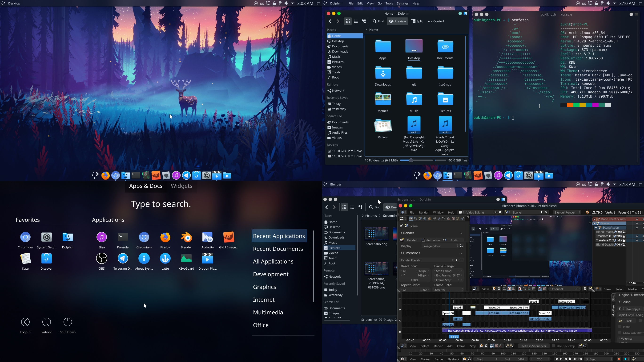Open the View menu in Dolphin

coord(370,3)
